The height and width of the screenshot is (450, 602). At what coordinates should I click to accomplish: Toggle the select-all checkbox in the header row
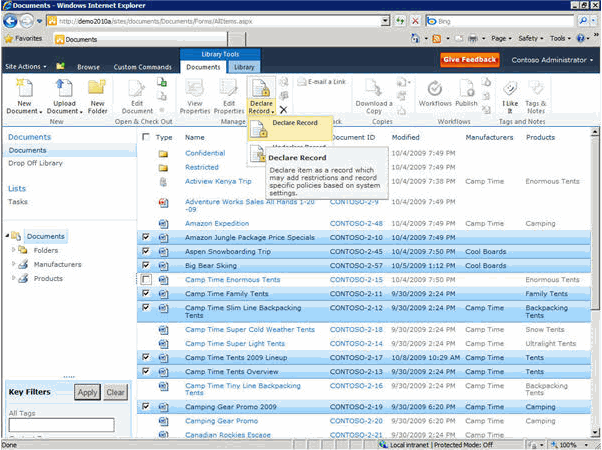coord(146,137)
